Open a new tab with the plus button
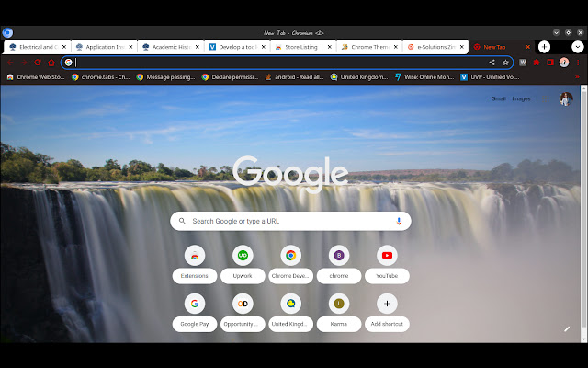Screen dimensions: 588x368 click(544, 47)
